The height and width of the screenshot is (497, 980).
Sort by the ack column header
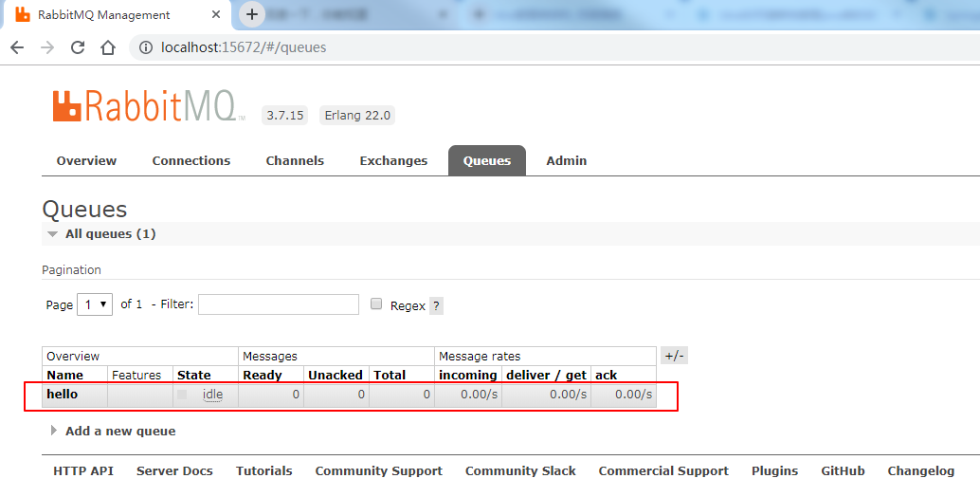(x=607, y=375)
